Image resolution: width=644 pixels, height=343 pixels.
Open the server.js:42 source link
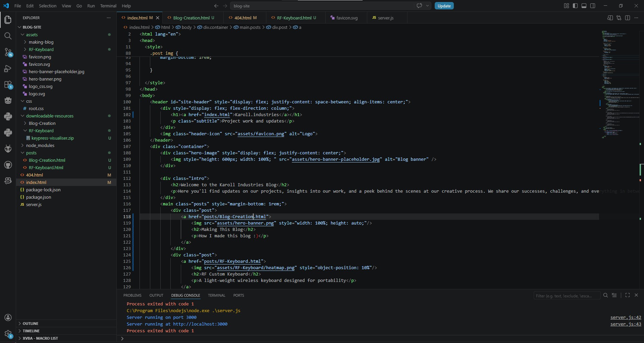[x=626, y=317]
